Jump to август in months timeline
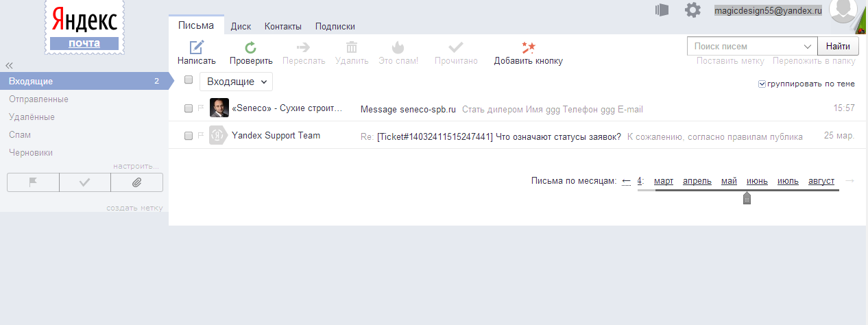 point(821,181)
